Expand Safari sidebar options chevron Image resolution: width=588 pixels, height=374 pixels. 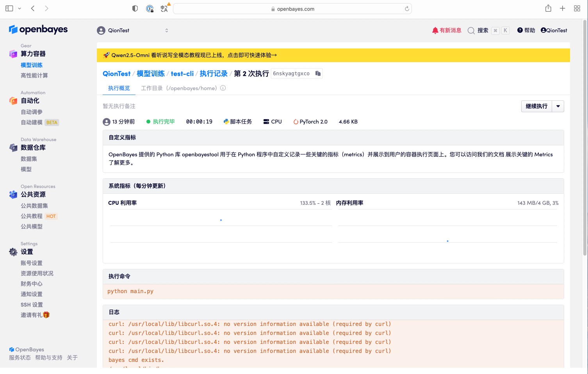click(20, 8)
